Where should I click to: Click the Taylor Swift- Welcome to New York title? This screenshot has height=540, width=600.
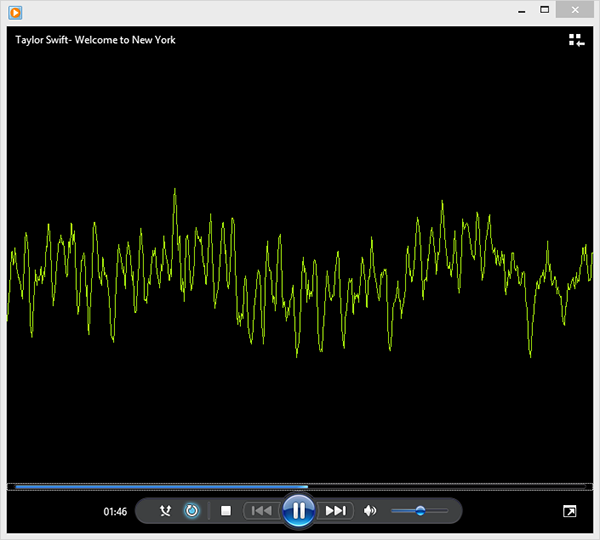pos(95,40)
